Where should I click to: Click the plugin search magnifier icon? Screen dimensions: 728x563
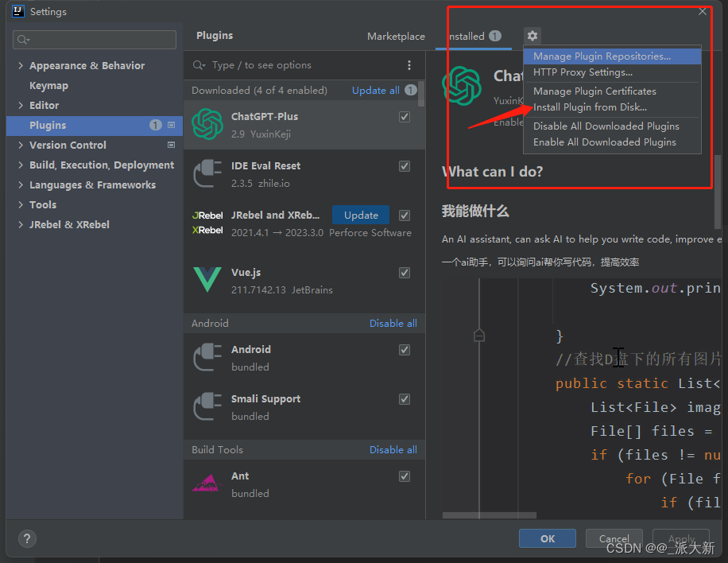(199, 65)
